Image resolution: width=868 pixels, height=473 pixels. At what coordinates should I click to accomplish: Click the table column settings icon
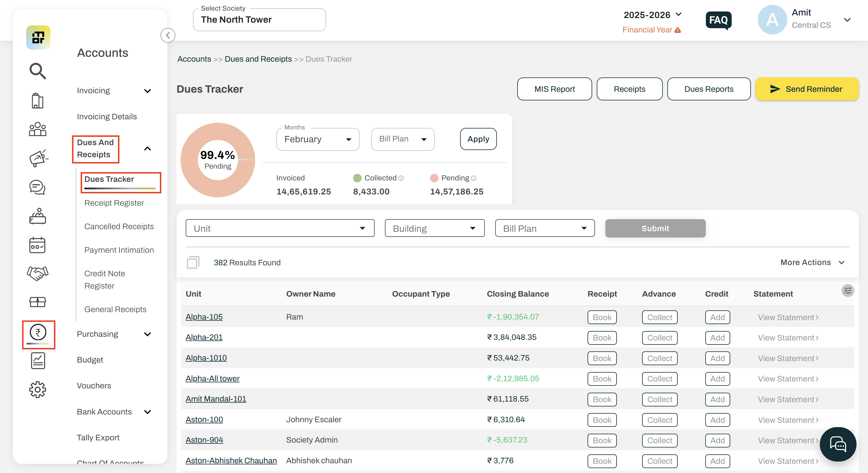(x=847, y=291)
